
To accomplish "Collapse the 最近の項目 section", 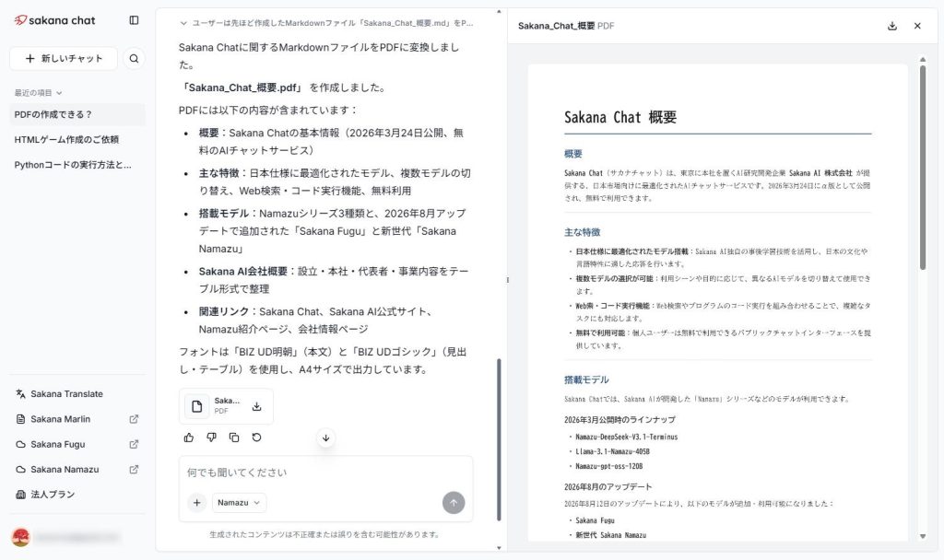I will 39,93.
